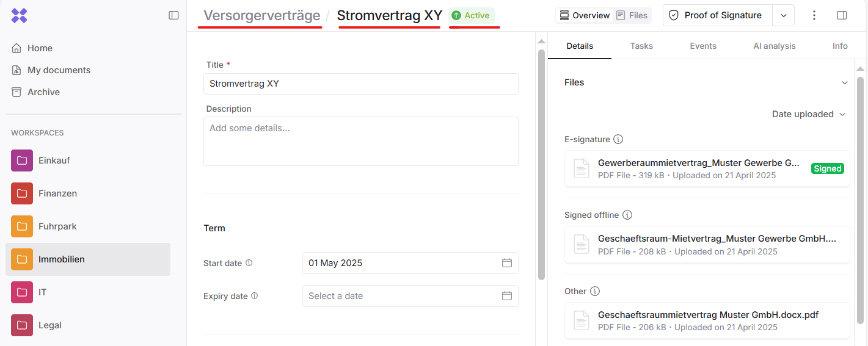Switch to the Files view toggle
868x346 pixels.
[x=632, y=15]
